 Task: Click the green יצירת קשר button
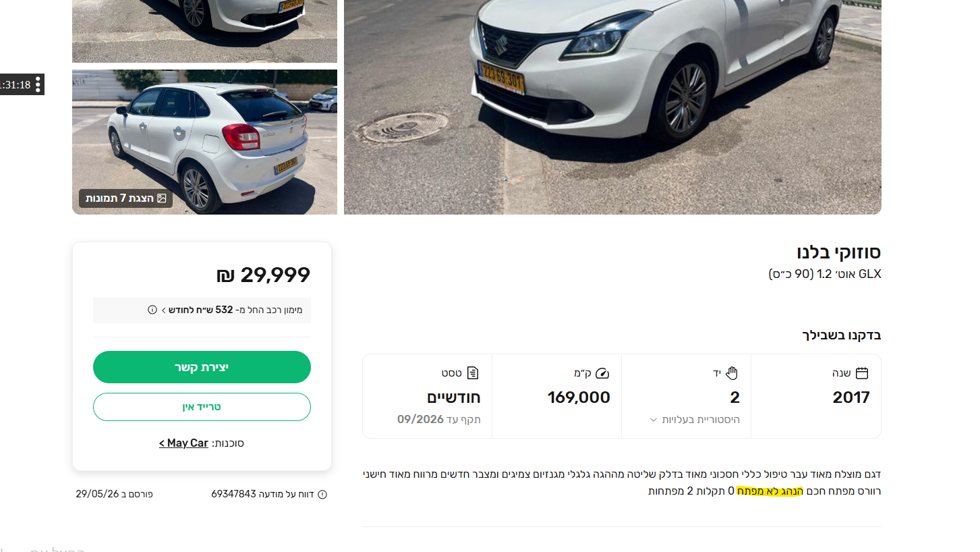click(x=202, y=367)
